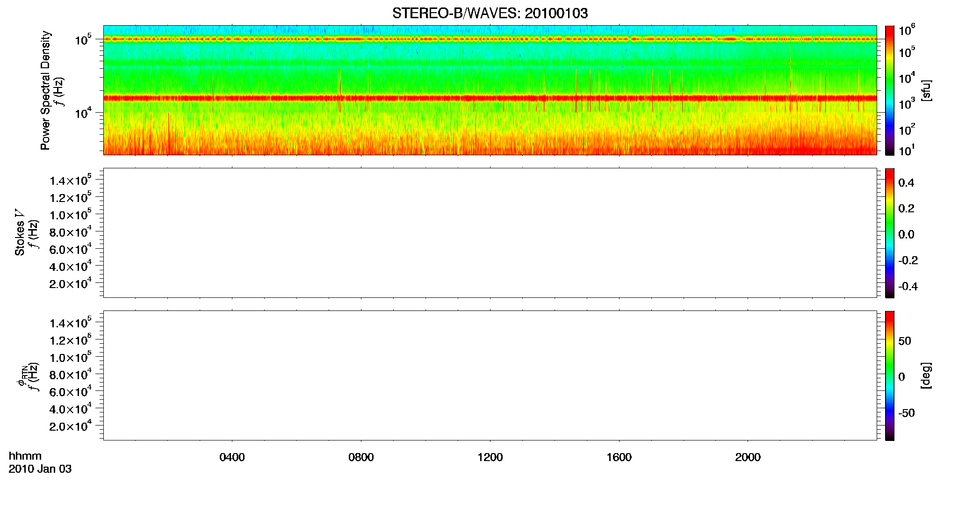Click the Stokes V colorbar

pos(890,233)
